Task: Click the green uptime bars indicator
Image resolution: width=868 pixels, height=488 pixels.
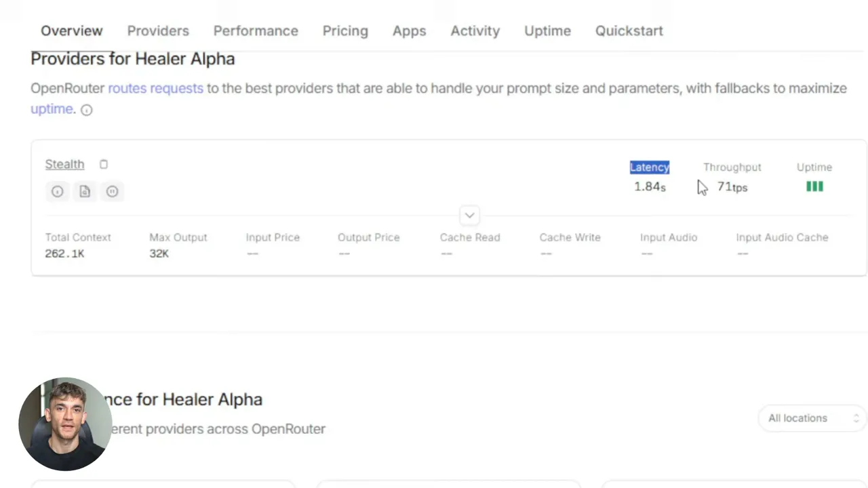Action: [x=814, y=186]
